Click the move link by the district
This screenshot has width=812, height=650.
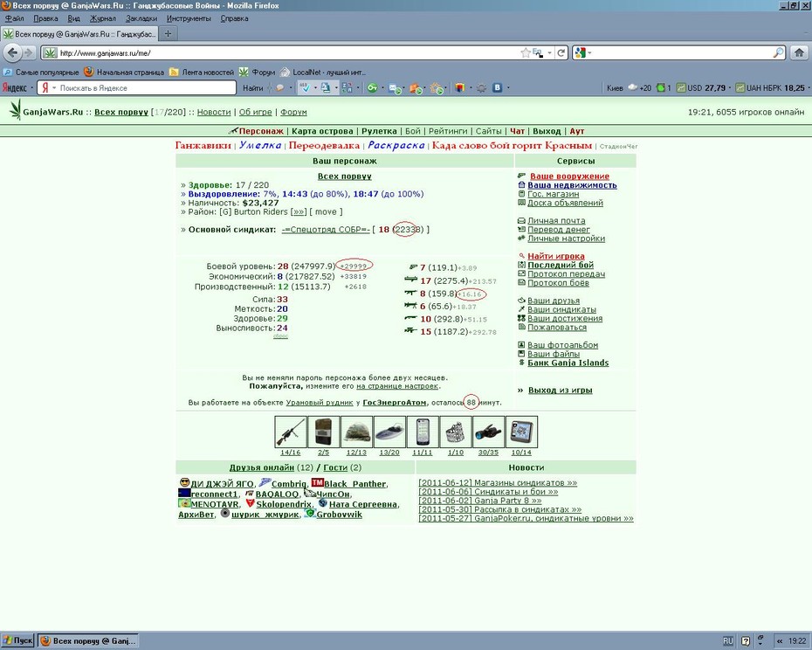tap(326, 212)
